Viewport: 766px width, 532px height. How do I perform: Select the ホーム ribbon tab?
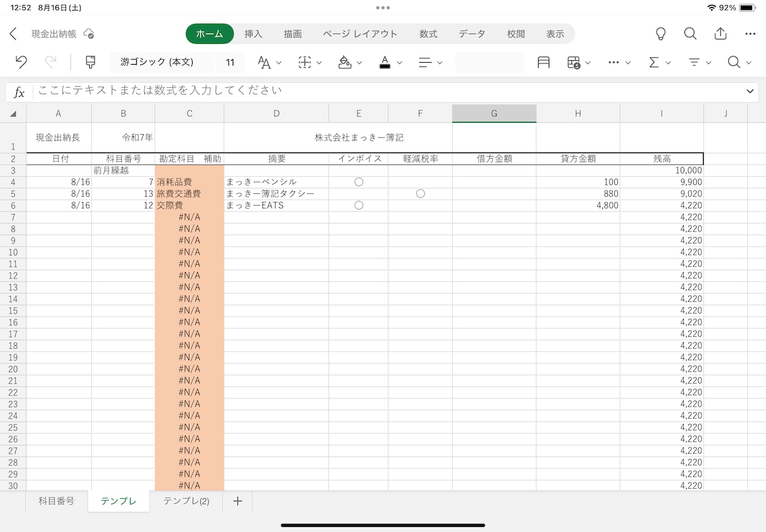click(x=210, y=34)
